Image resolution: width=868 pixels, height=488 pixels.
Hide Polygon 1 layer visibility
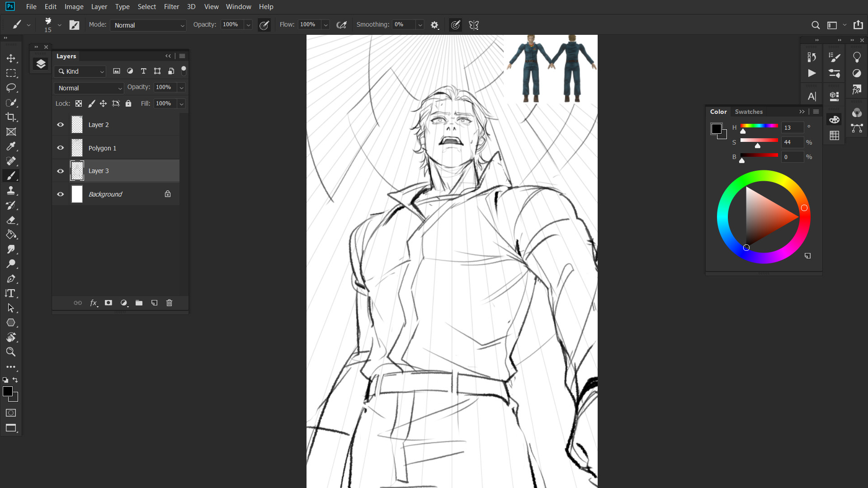[60, 148]
